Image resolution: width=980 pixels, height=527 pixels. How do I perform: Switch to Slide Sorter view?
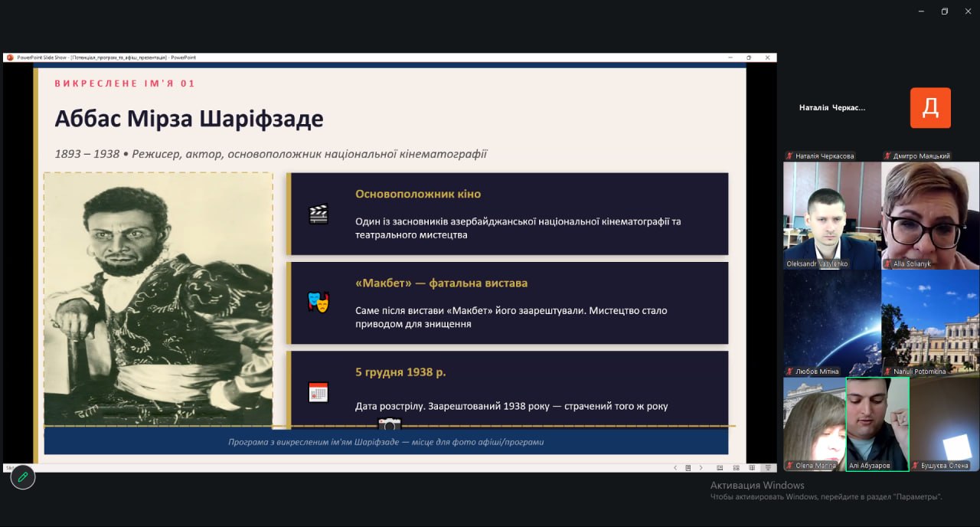[x=736, y=467]
